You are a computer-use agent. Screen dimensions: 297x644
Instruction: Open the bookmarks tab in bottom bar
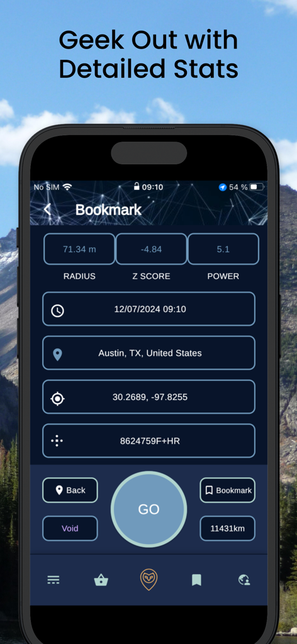pyautogui.click(x=196, y=580)
